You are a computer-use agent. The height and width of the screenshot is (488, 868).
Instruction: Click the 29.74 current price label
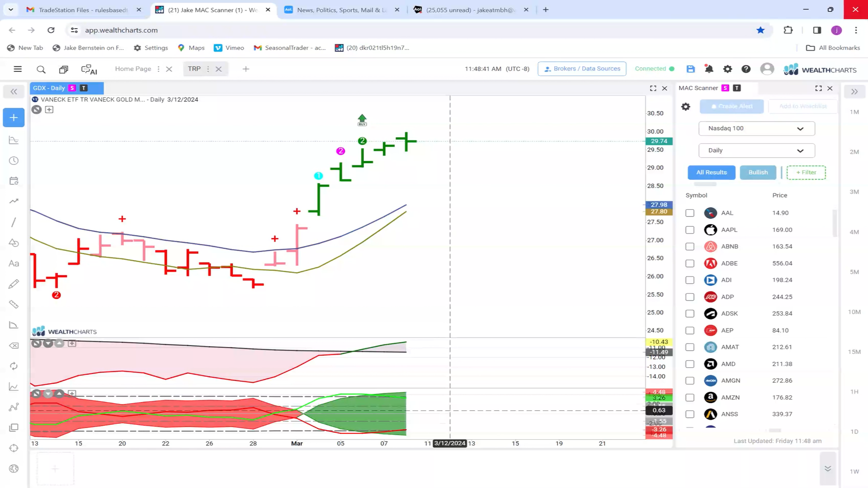point(659,141)
